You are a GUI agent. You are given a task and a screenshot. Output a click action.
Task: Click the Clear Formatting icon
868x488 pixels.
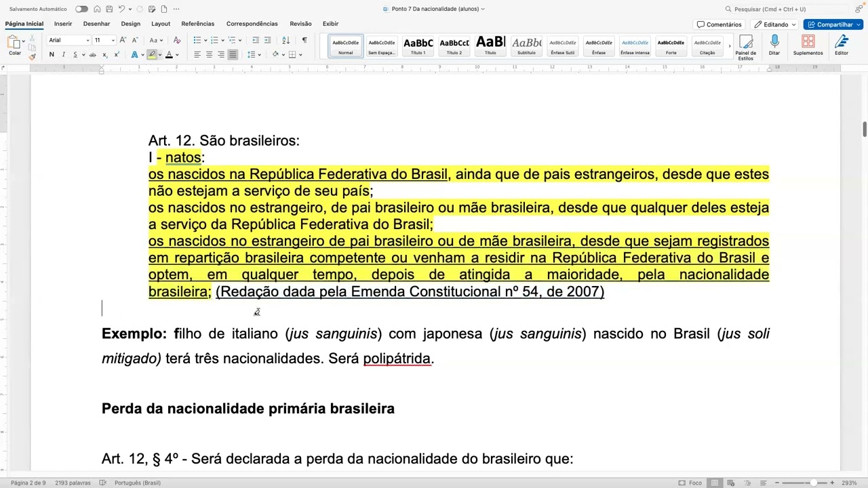point(177,40)
